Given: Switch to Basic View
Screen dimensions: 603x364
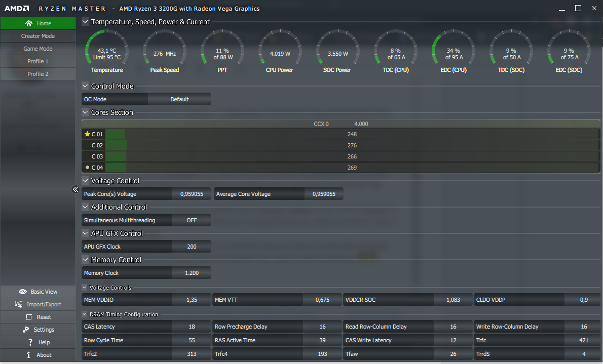Looking at the screenshot, I should click(x=38, y=292).
